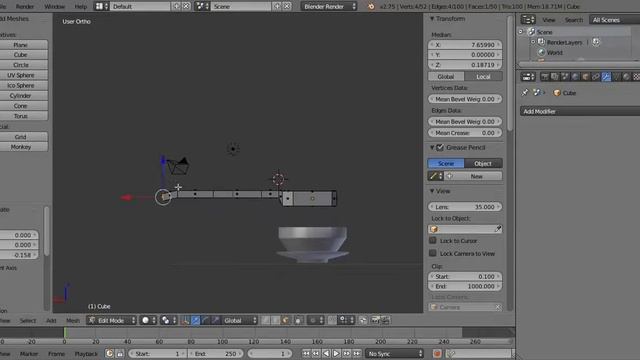The height and width of the screenshot is (360, 640).
Task: Toggle the Grease Pencil checkbox
Action: pyautogui.click(x=440, y=148)
